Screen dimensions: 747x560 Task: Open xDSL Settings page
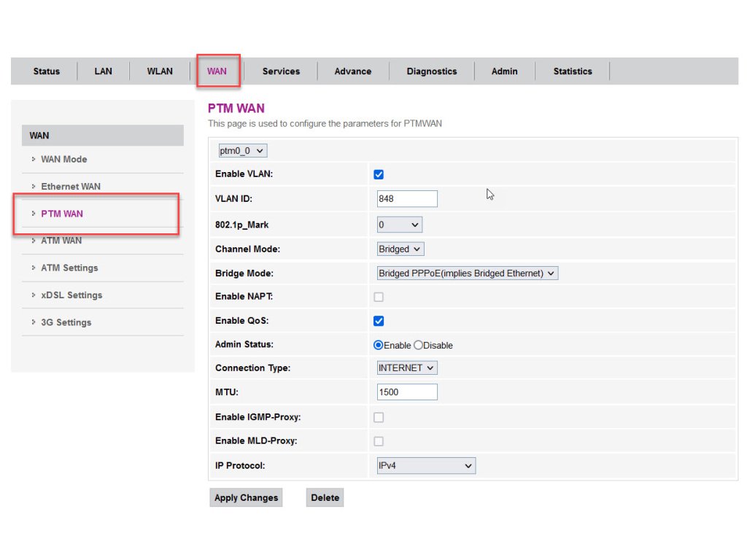71,295
